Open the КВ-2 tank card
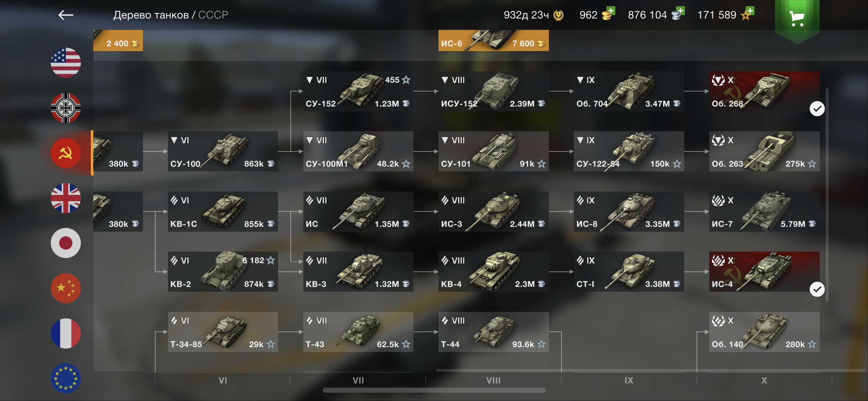 (x=223, y=271)
